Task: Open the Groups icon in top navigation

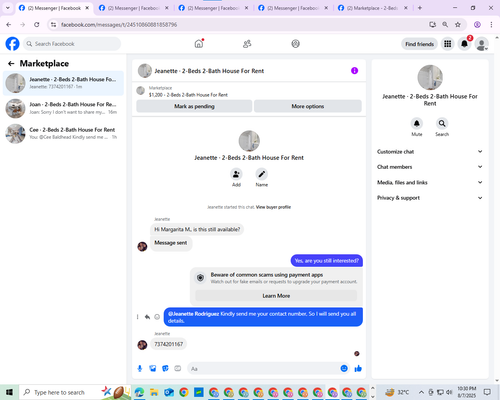Action: point(295,44)
